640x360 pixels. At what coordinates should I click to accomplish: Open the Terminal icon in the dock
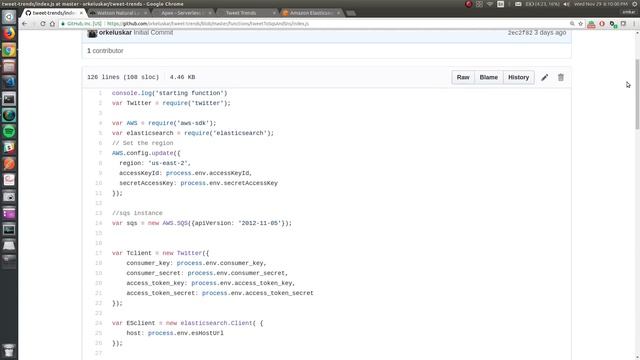[9, 99]
